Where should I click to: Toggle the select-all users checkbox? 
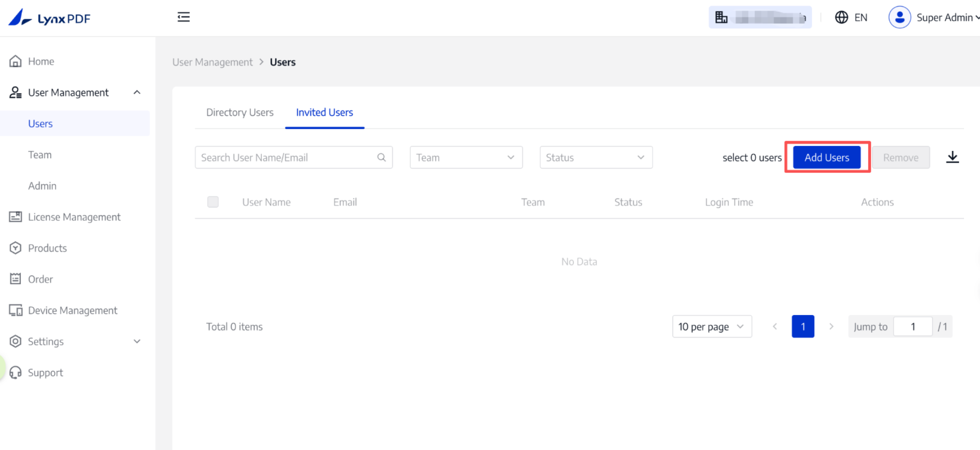click(x=213, y=202)
